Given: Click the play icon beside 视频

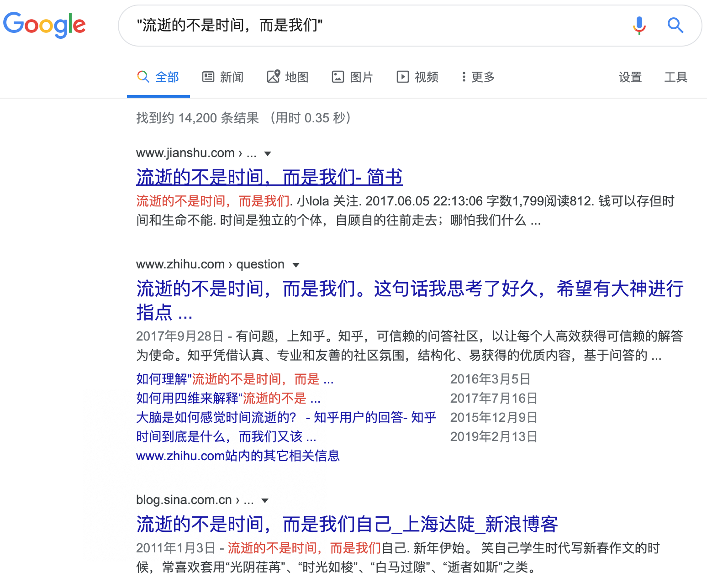Looking at the screenshot, I should (x=402, y=77).
